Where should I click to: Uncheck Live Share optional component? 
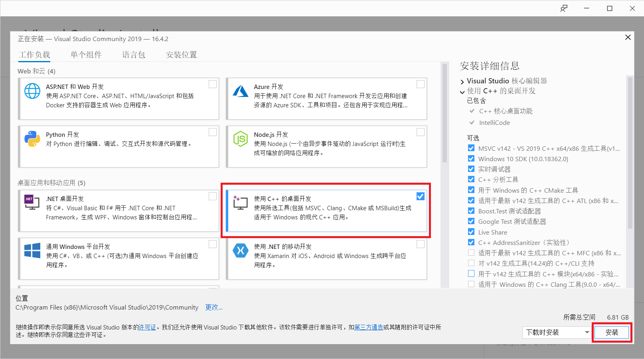coord(471,232)
